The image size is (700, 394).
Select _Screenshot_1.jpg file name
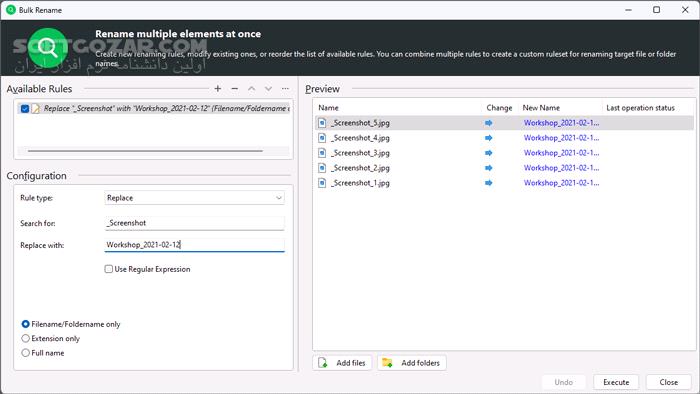click(360, 183)
